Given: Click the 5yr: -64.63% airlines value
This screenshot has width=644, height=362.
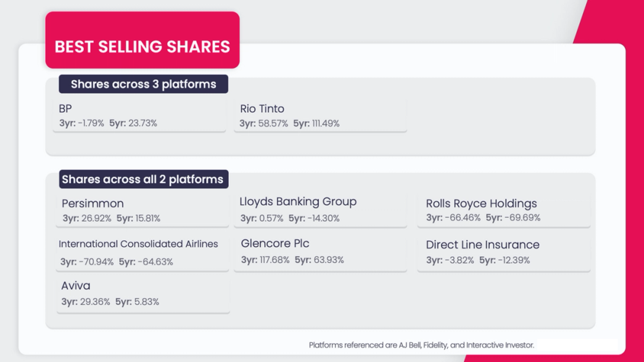Looking at the screenshot, I should point(146,262).
